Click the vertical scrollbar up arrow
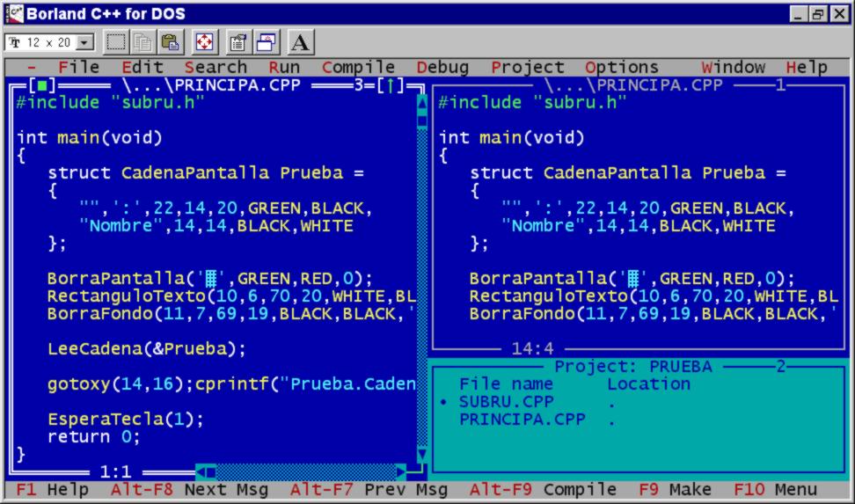This screenshot has height=504, width=855. pyautogui.click(x=422, y=102)
